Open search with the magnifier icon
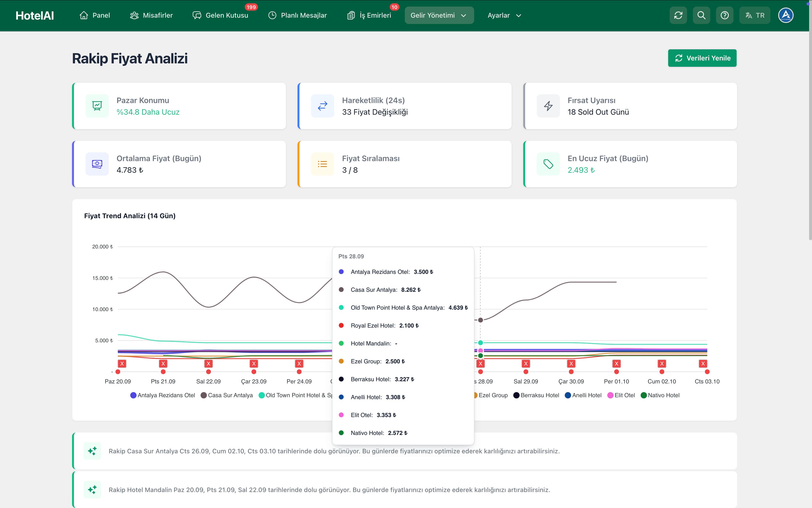Image resolution: width=812 pixels, height=508 pixels. point(701,15)
